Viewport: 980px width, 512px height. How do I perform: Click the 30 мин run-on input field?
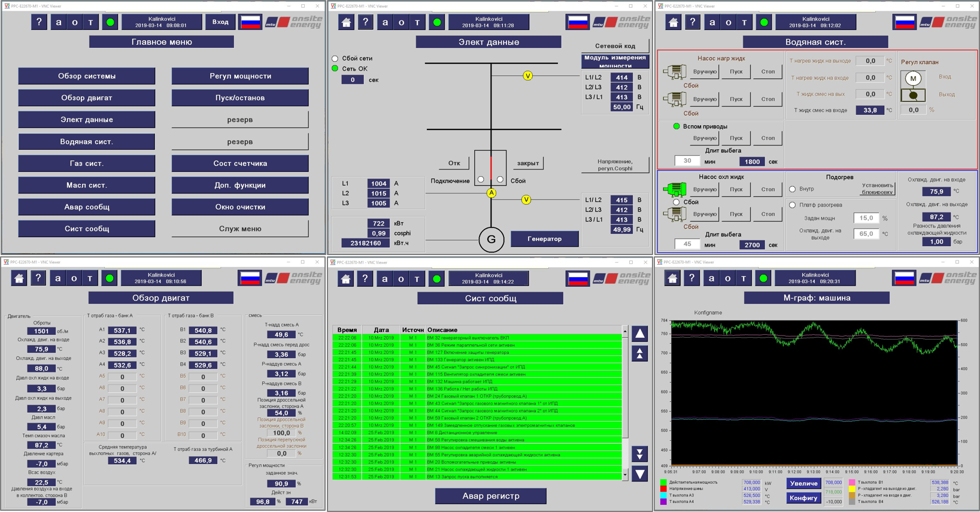687,161
